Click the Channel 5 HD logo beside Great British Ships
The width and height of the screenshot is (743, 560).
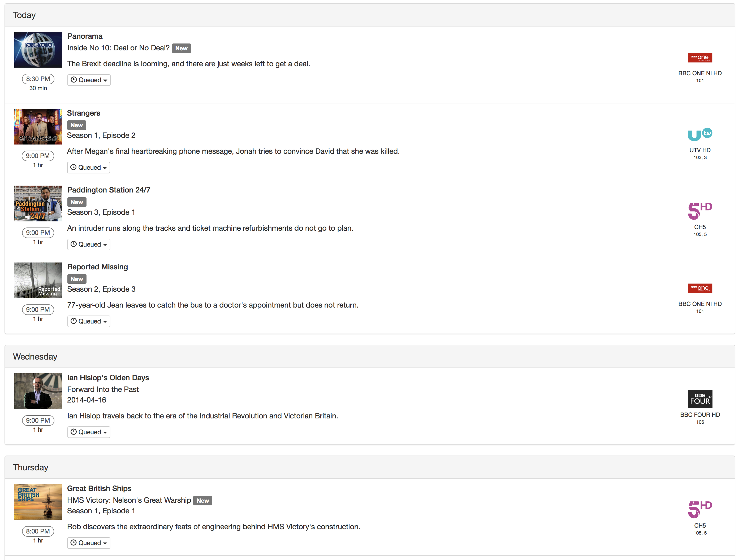click(700, 509)
